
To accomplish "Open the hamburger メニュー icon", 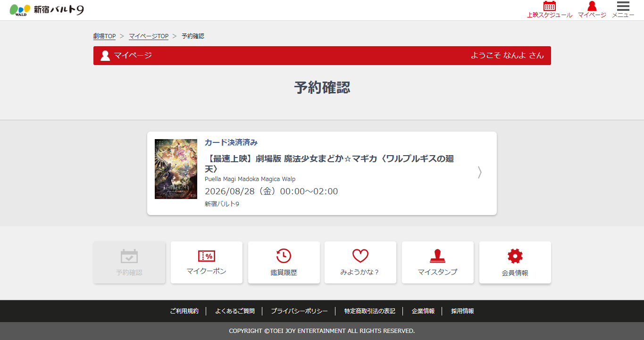I will click(623, 6).
